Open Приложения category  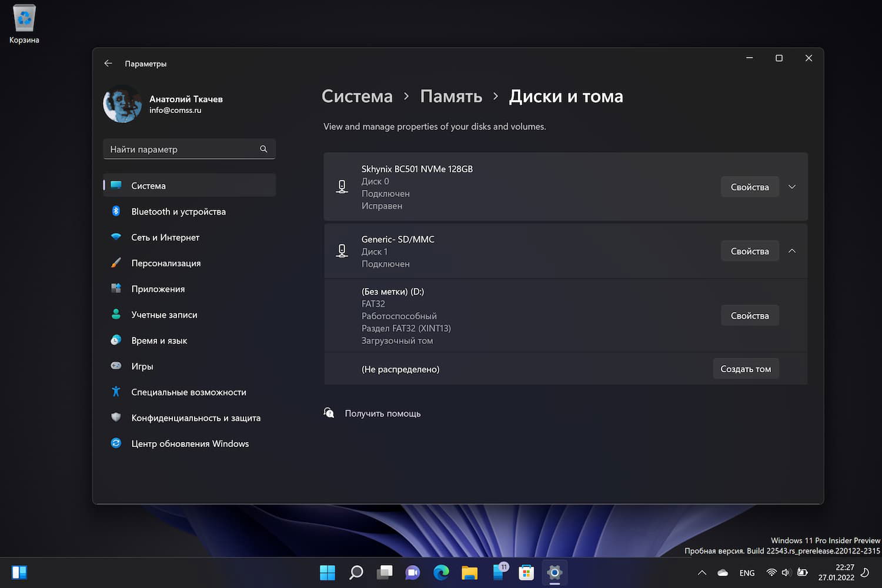pos(189,289)
